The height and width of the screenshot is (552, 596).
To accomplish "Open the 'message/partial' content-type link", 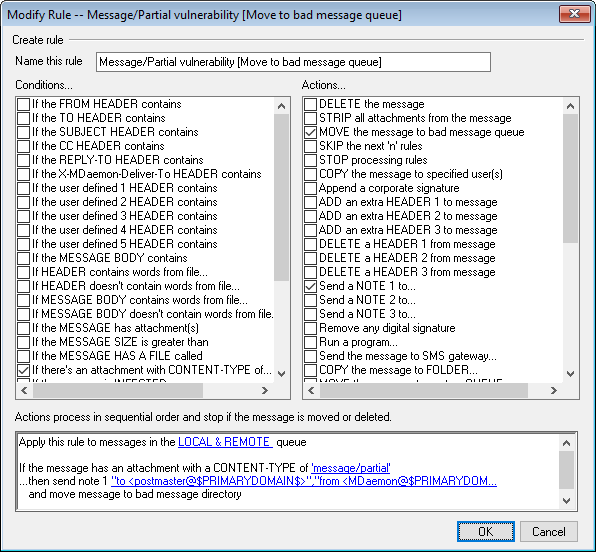I will [x=350, y=468].
